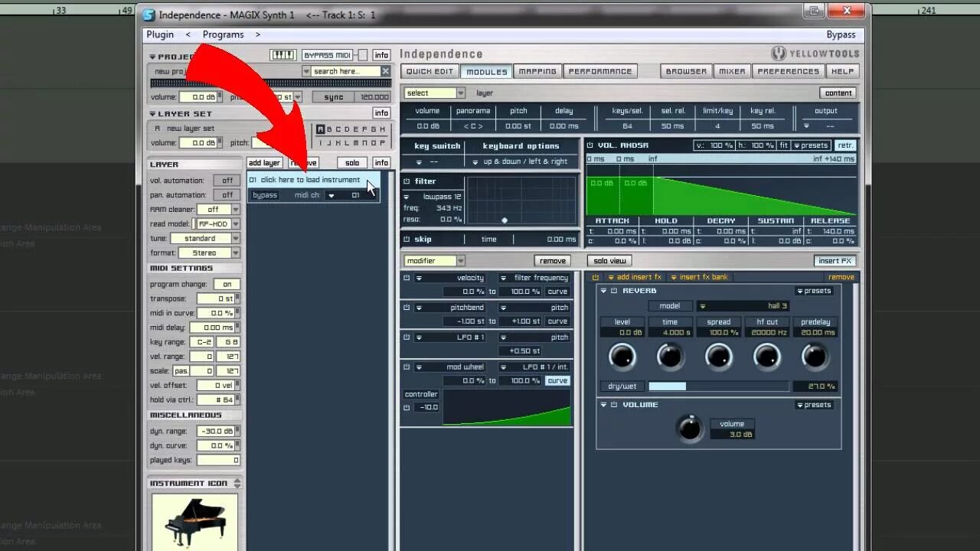
Task: Toggle the REVERB effect power icon
Action: pos(614,291)
